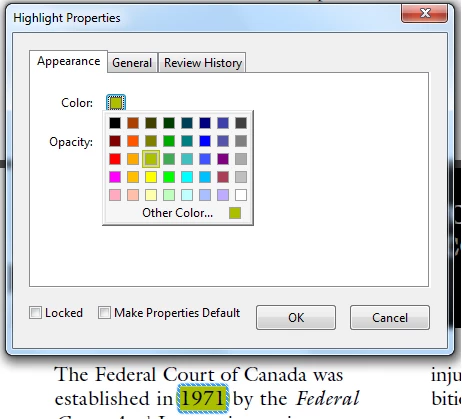Pick the pale blue swatch in bottom row
462x419 pixels.
pyautogui.click(x=205, y=195)
